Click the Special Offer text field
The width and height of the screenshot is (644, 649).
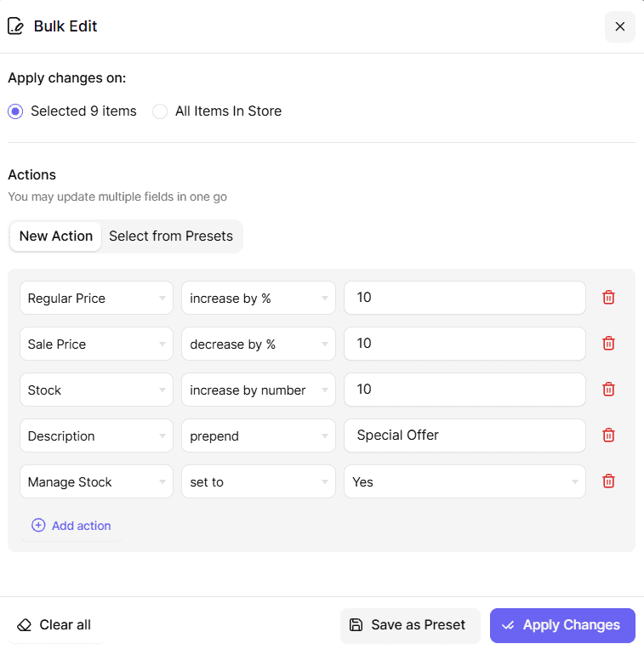[464, 436]
